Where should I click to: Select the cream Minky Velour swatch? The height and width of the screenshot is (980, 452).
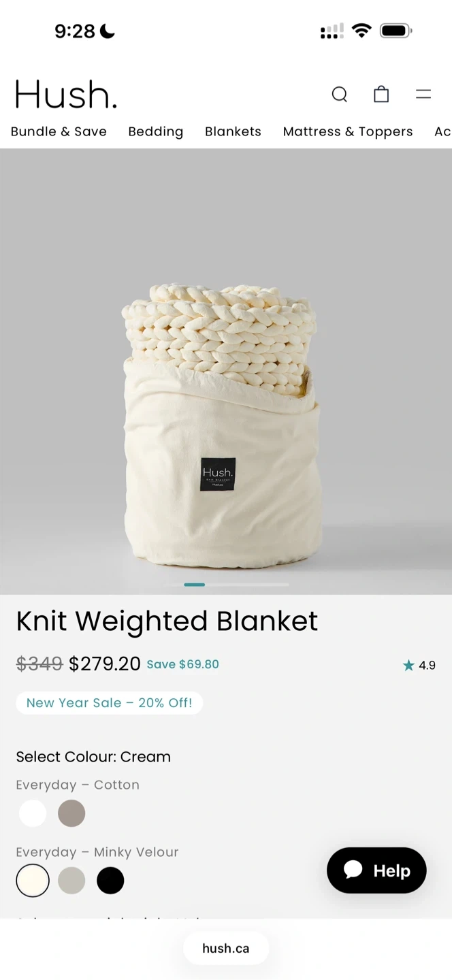point(33,881)
